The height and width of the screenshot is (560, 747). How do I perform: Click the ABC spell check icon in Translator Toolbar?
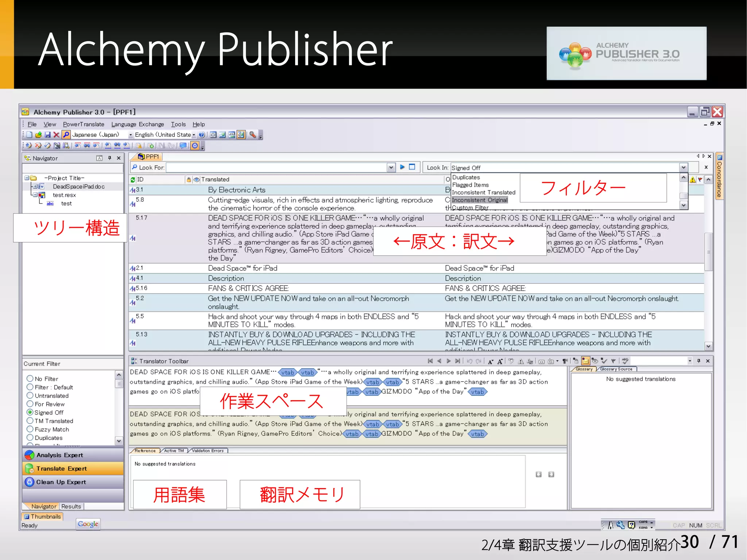(x=625, y=361)
